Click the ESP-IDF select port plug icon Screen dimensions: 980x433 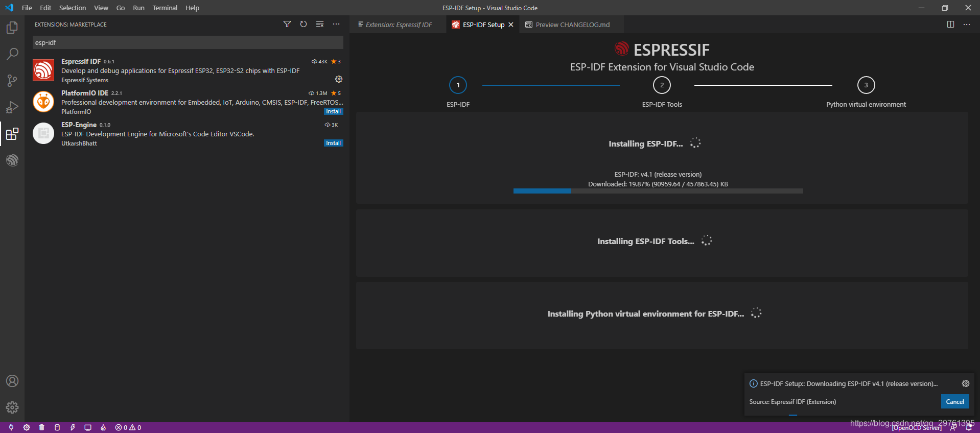(x=11, y=427)
